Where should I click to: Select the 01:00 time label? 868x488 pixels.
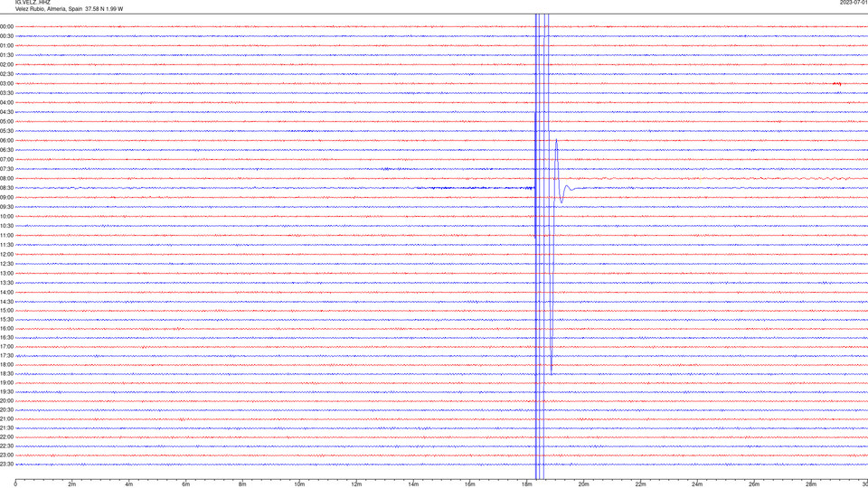[6, 45]
